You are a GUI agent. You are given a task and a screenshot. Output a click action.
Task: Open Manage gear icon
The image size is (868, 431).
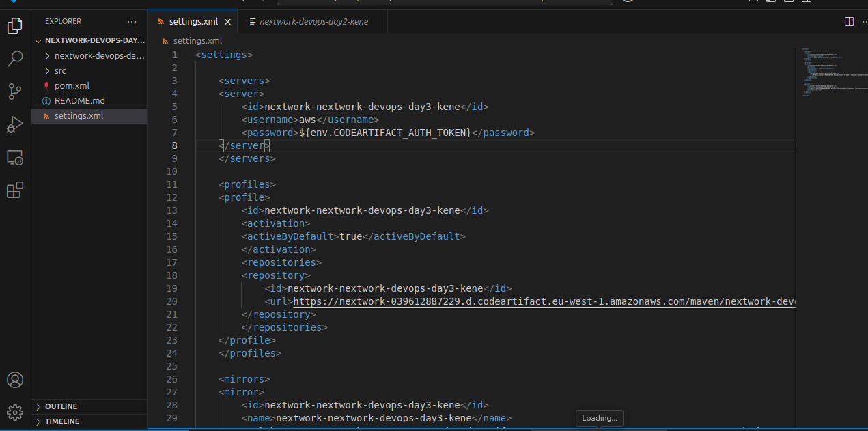[15, 413]
